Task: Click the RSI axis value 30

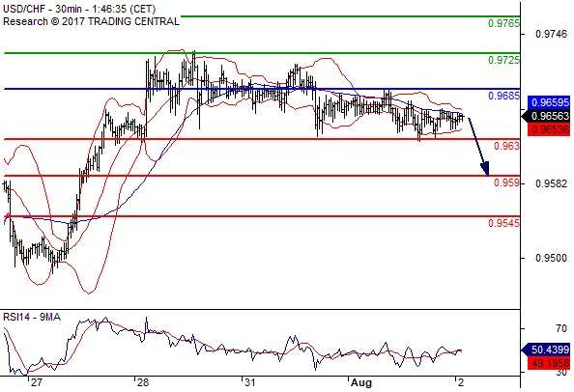Action: pos(561,373)
